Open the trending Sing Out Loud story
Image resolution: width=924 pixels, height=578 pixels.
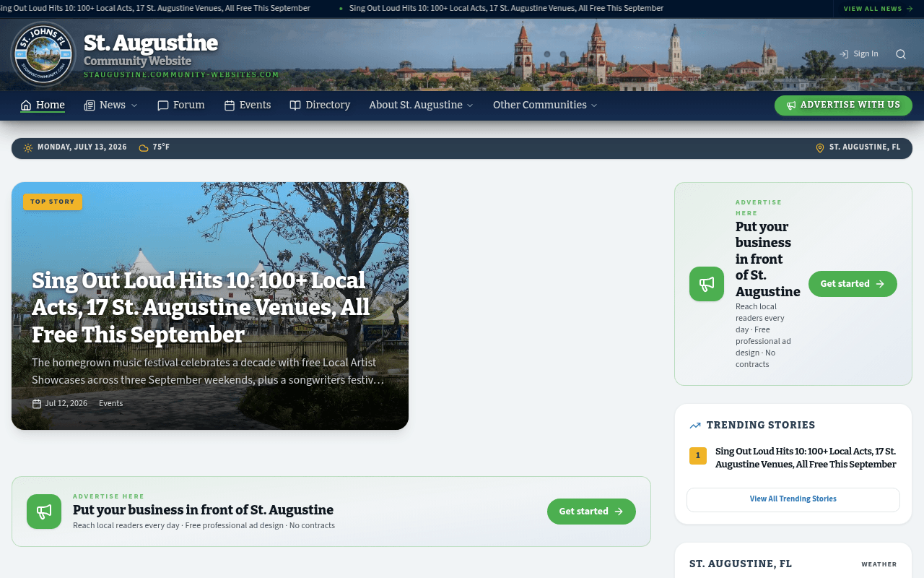tap(806, 458)
